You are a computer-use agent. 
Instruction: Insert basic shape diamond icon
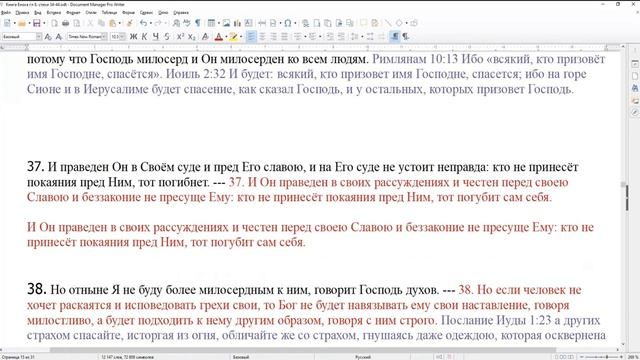pos(399,23)
